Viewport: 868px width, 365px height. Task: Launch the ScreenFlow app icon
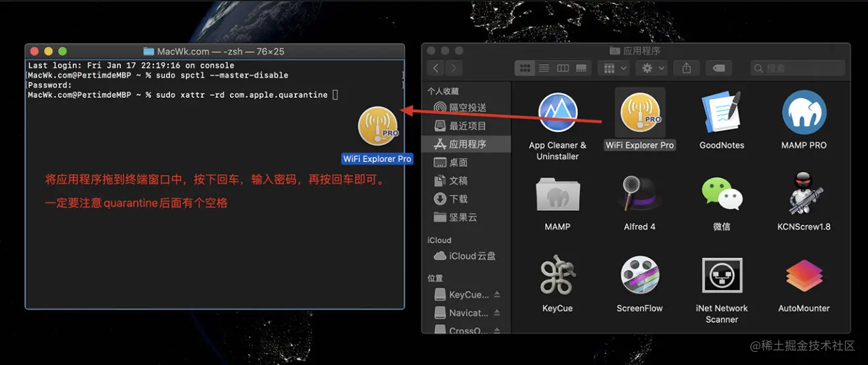[640, 276]
